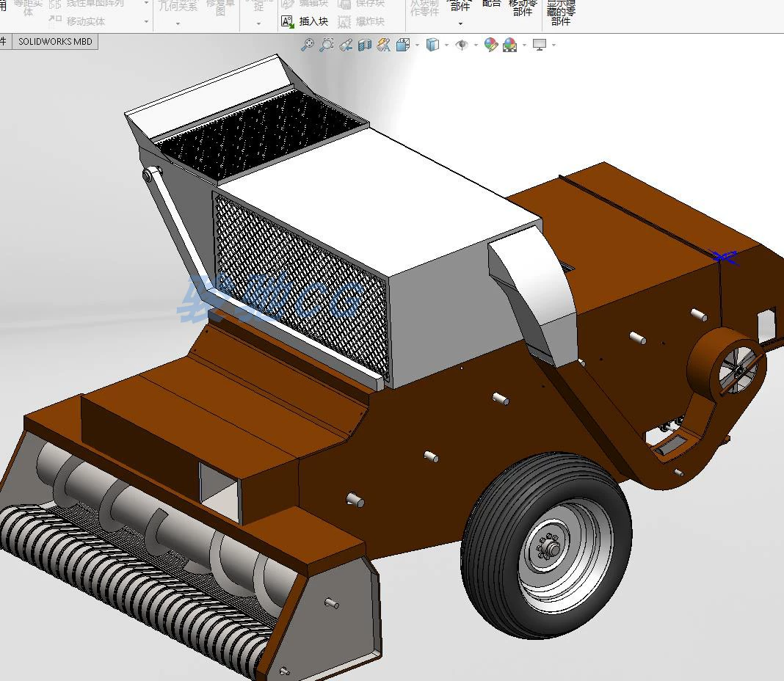
Task: Expand the 插入部件 dropdown arrow
Action: [x=460, y=23]
